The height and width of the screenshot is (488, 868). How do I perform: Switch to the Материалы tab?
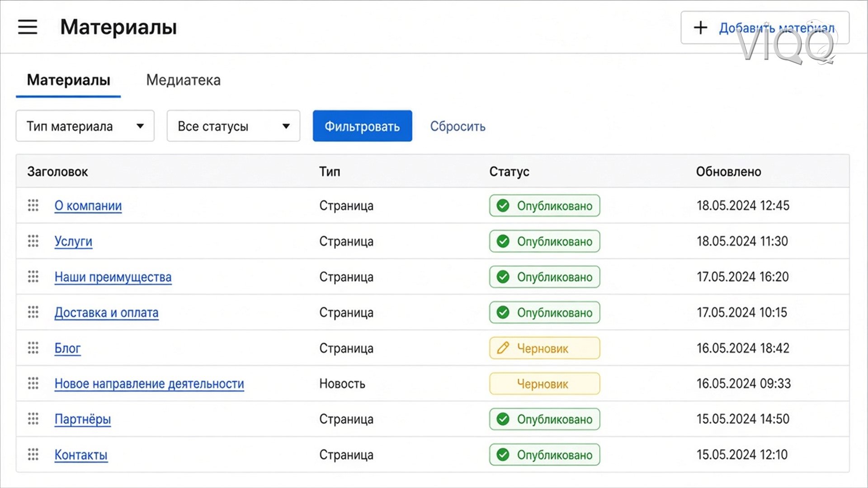click(69, 80)
